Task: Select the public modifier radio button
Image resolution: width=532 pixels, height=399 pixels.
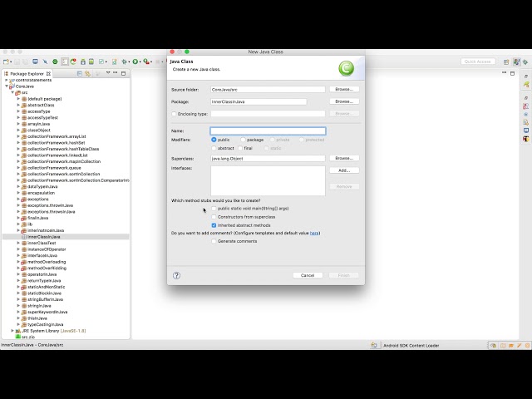Action: click(x=214, y=140)
